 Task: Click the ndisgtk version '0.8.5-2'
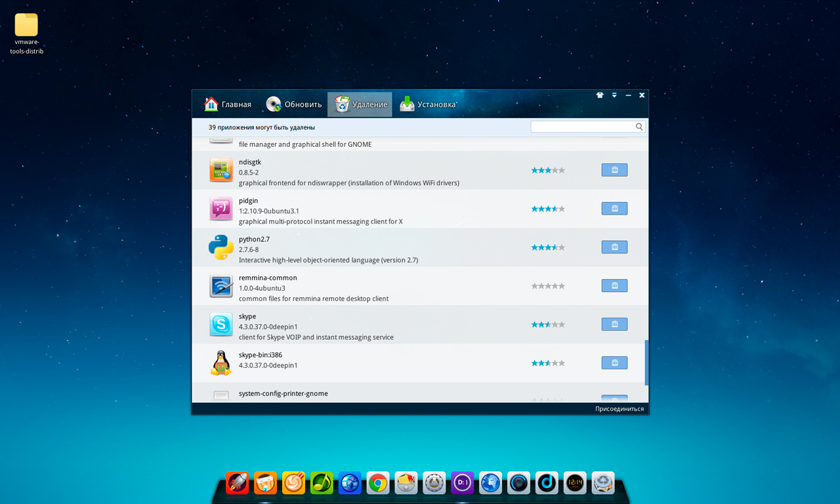tap(249, 173)
